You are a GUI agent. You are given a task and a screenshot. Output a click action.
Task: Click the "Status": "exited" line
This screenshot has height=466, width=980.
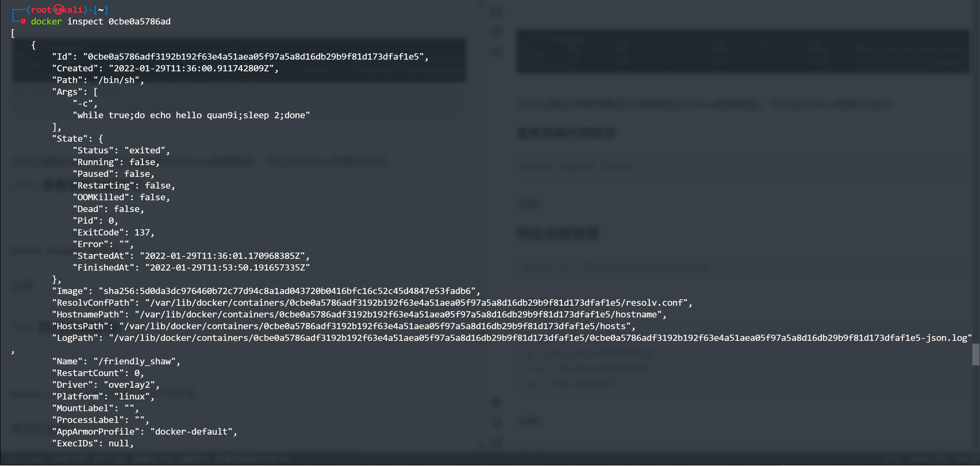coord(121,151)
